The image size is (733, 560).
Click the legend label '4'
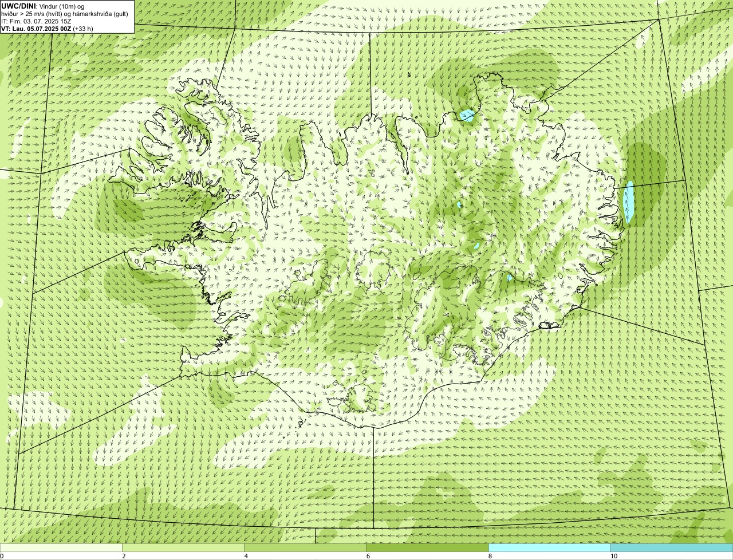coord(246,556)
